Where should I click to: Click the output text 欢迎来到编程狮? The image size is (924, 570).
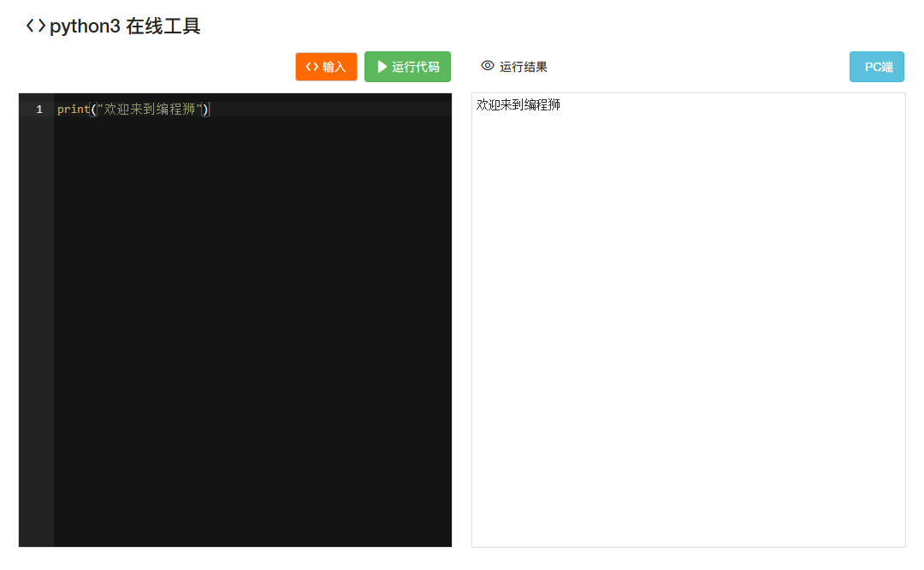pos(518,105)
